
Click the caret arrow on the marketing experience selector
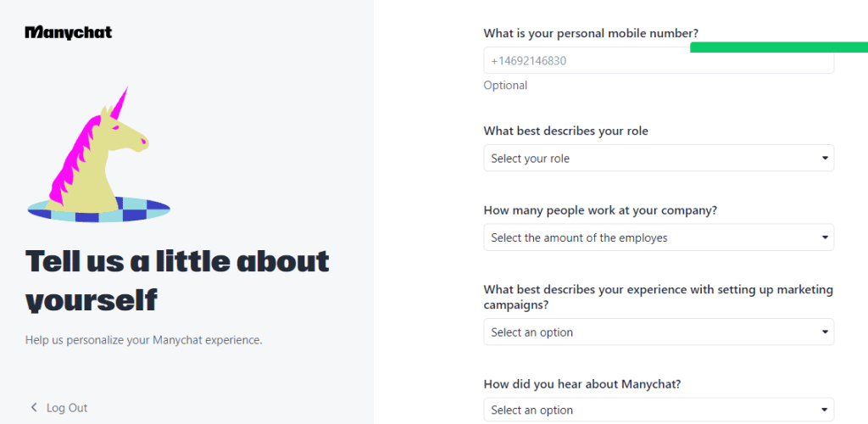pyautogui.click(x=825, y=332)
